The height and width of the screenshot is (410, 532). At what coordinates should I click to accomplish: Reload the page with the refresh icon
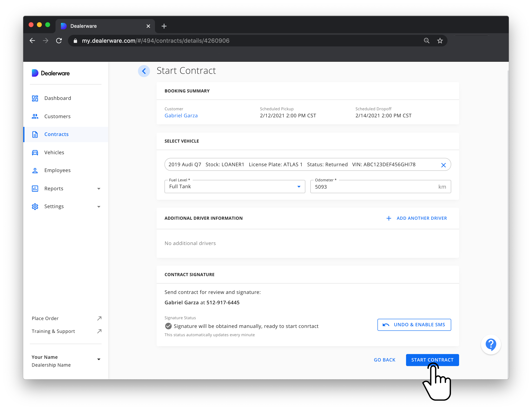(59, 41)
